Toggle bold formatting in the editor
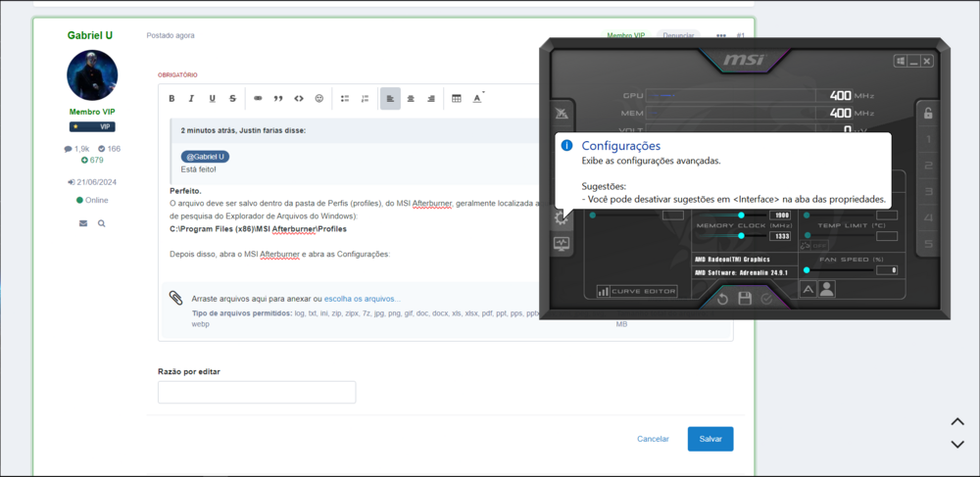This screenshot has width=980, height=477. pyautogui.click(x=171, y=99)
